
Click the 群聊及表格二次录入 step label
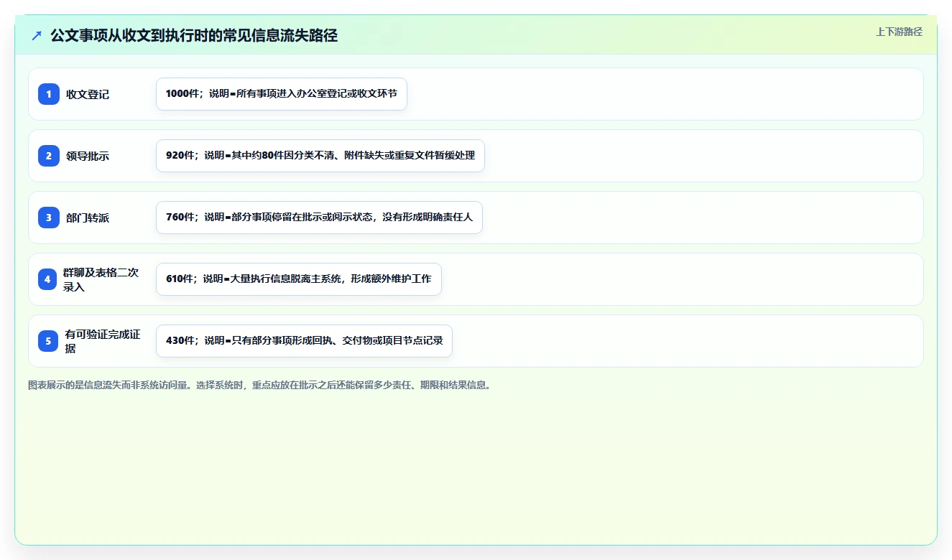101,279
